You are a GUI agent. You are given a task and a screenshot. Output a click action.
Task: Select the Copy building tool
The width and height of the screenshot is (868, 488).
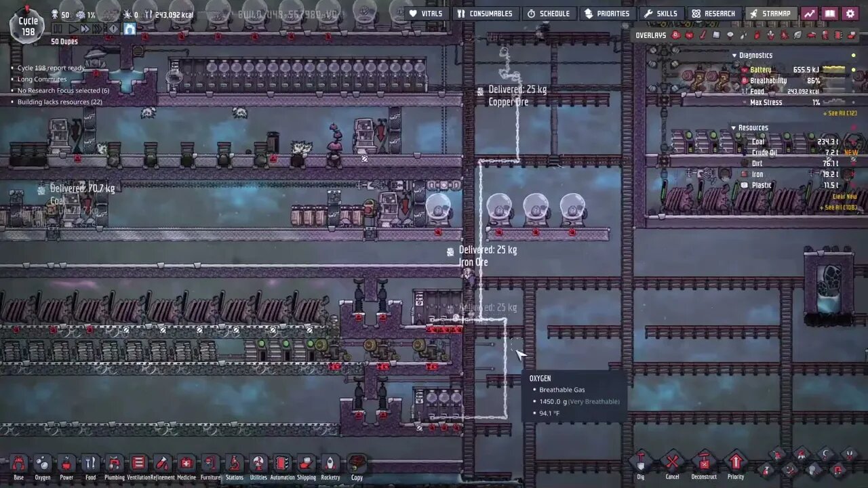(357, 467)
